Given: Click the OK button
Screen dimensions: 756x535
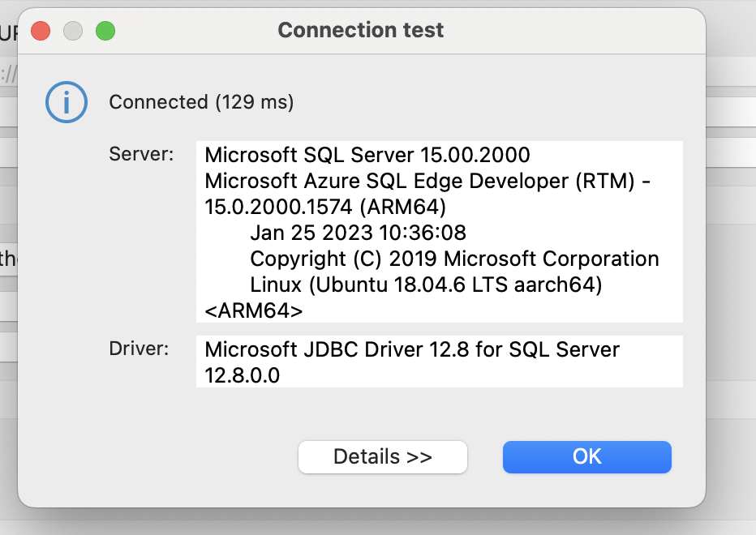Looking at the screenshot, I should click(x=586, y=457).
